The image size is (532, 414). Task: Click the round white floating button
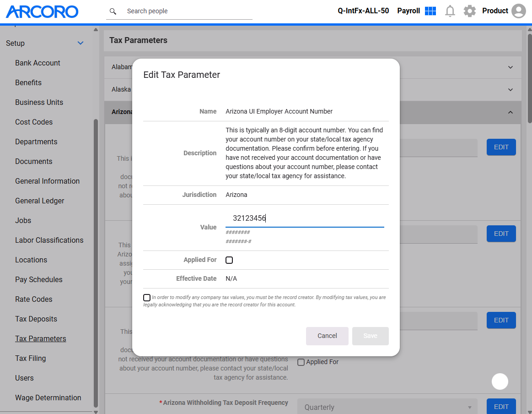(500, 381)
